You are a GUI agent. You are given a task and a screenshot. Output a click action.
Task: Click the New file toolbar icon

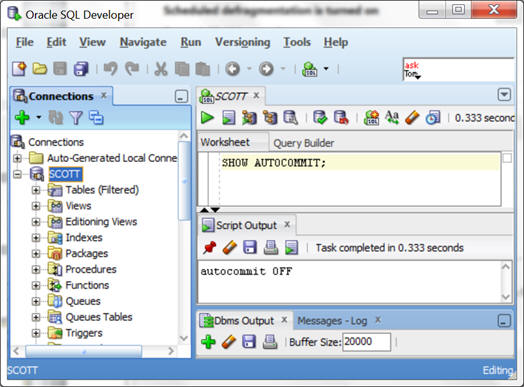pyautogui.click(x=19, y=69)
